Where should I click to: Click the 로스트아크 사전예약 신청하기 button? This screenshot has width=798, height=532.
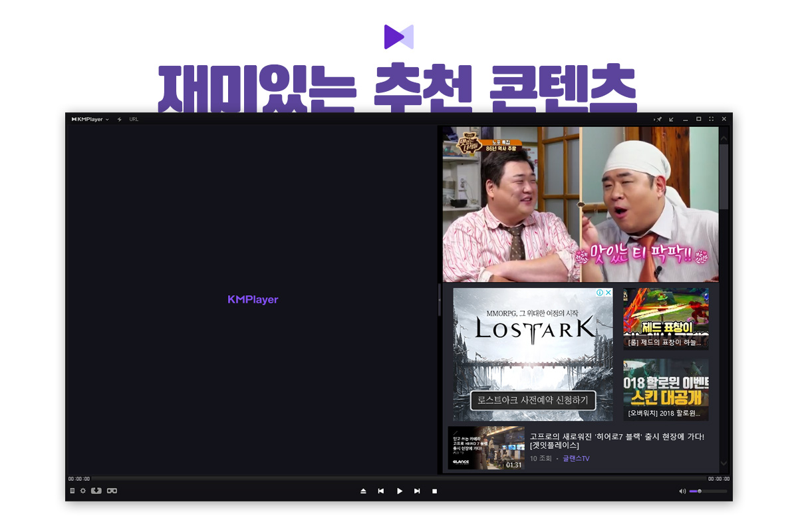(533, 401)
